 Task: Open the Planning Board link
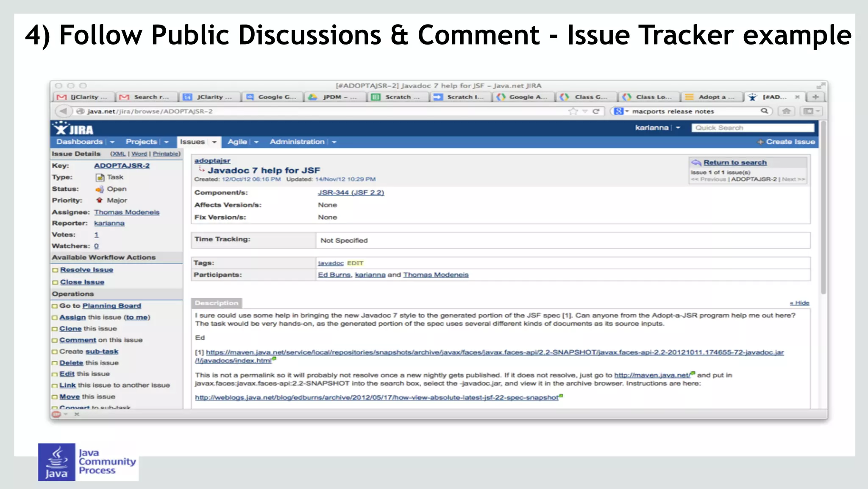(x=111, y=306)
